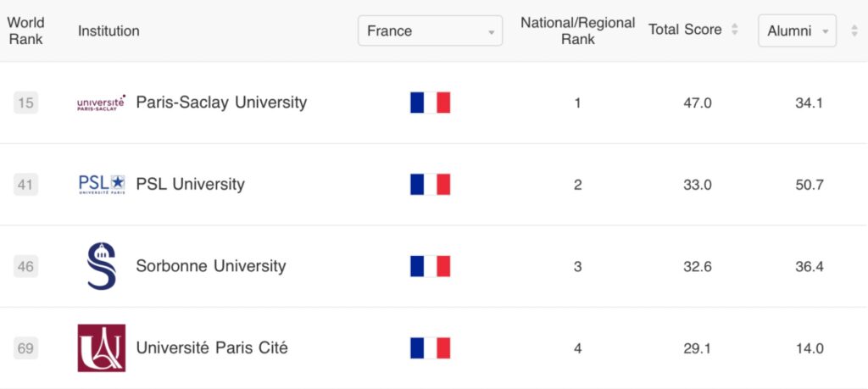
Task: Open Sorbonne University page
Action: click(x=211, y=266)
